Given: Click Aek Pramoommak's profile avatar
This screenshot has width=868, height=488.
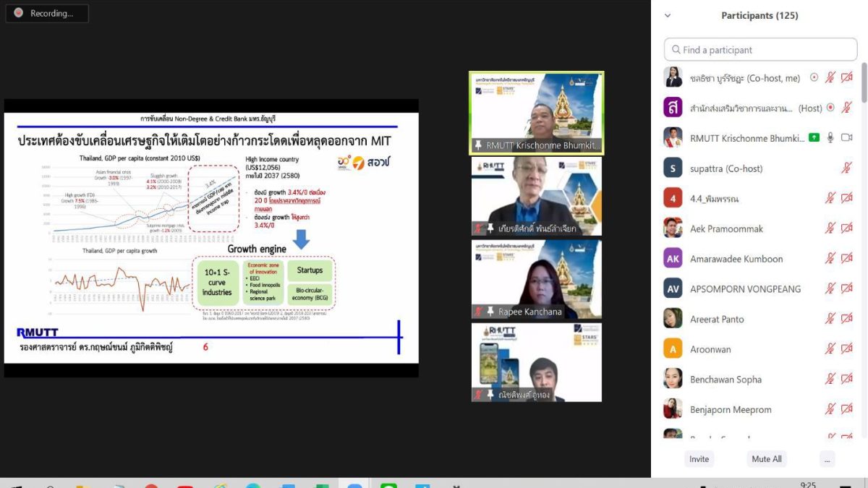Looking at the screenshot, I should [673, 228].
